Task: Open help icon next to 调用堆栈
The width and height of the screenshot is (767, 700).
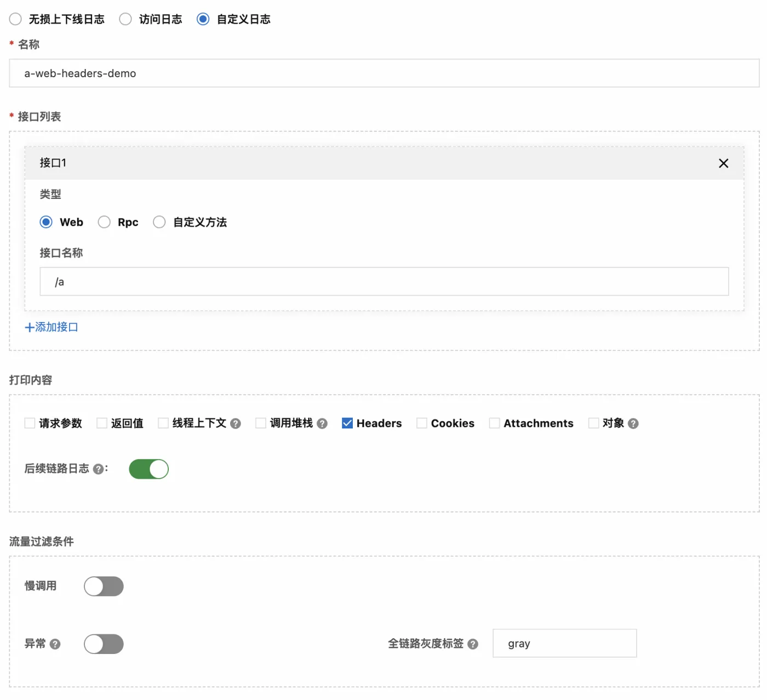Action: [x=322, y=423]
